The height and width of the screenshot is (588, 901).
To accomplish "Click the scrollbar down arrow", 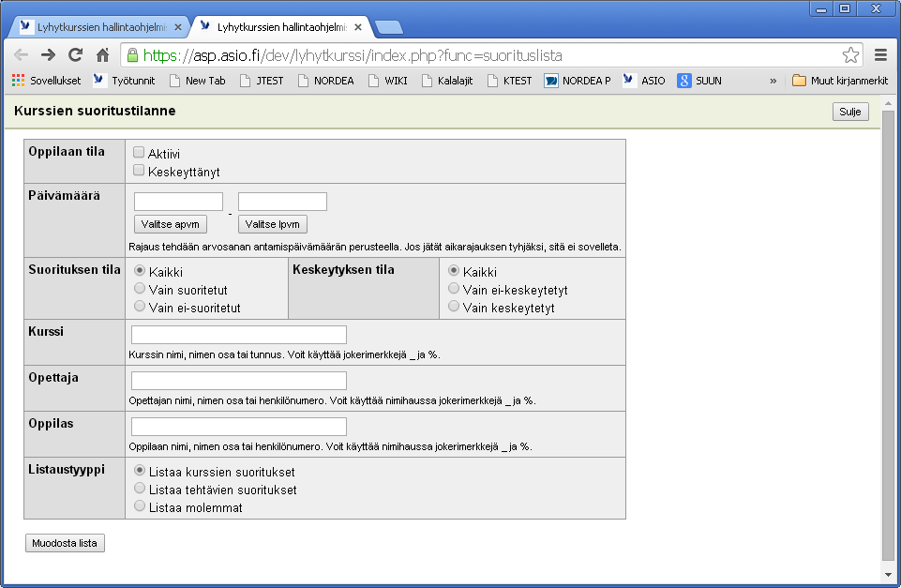I will (x=888, y=574).
